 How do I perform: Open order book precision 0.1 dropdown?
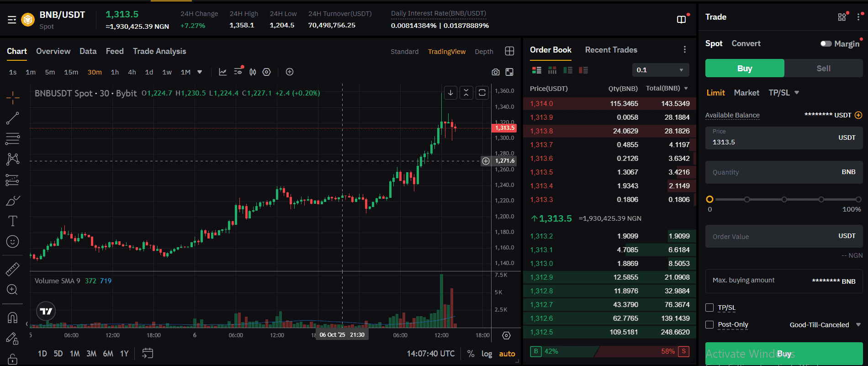(660, 70)
